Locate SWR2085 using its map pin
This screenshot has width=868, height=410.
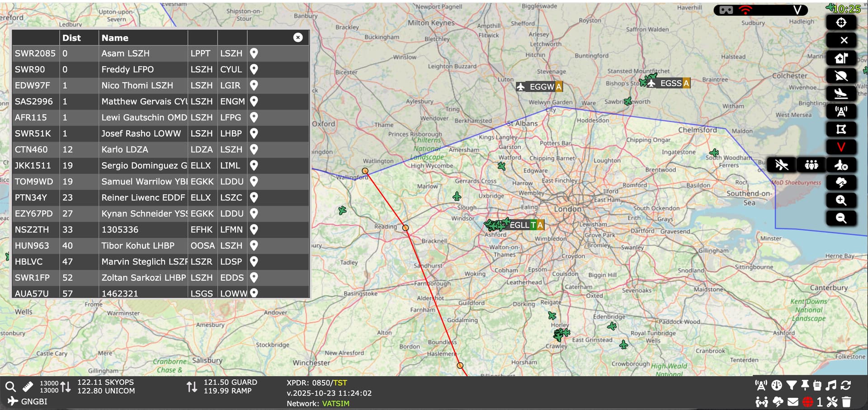pyautogui.click(x=254, y=53)
